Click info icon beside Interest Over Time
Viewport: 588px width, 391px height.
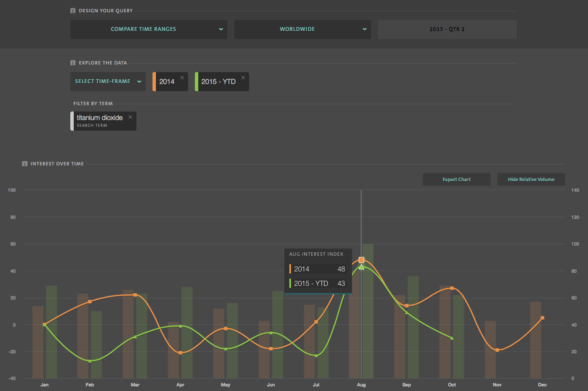click(x=25, y=164)
